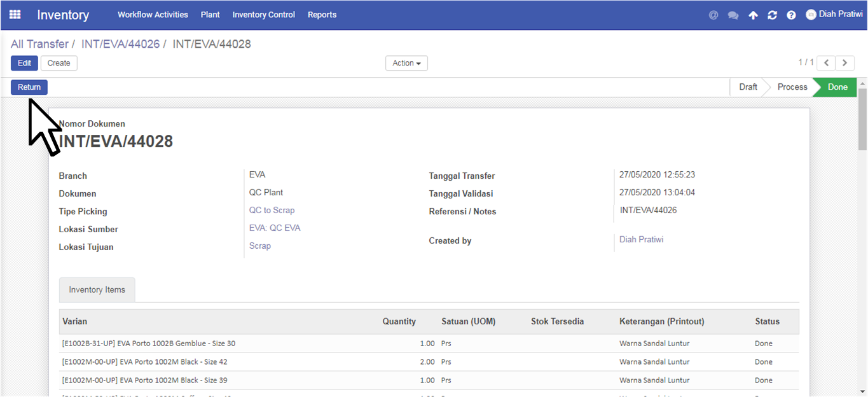Click the Return button
Image resolution: width=868 pixels, height=397 pixels.
coord(29,87)
